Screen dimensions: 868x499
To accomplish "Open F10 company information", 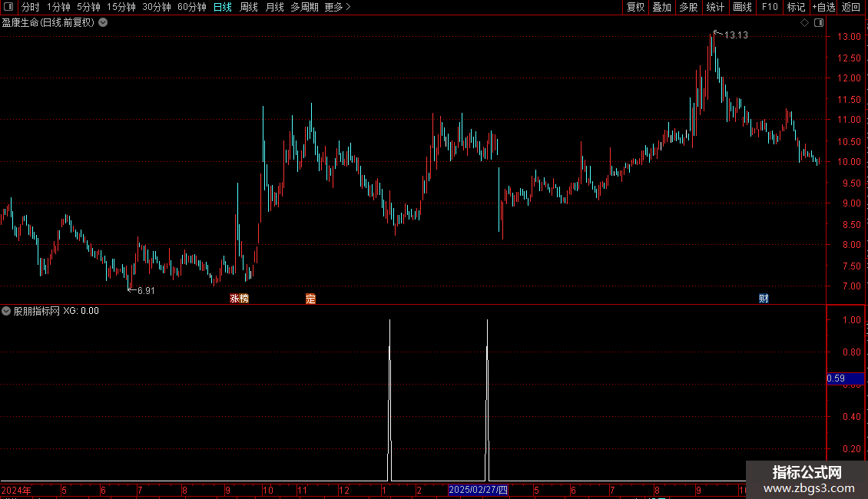I will click(x=770, y=7).
